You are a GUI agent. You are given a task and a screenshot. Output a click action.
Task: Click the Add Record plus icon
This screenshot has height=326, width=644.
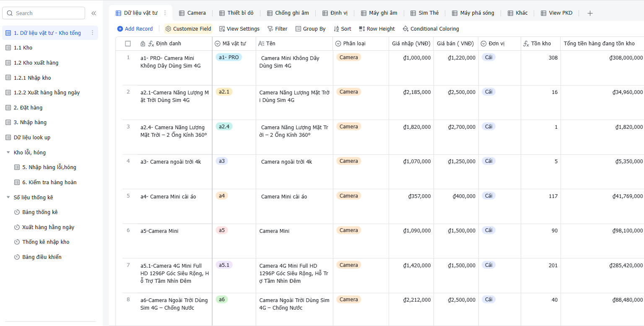(x=120, y=29)
